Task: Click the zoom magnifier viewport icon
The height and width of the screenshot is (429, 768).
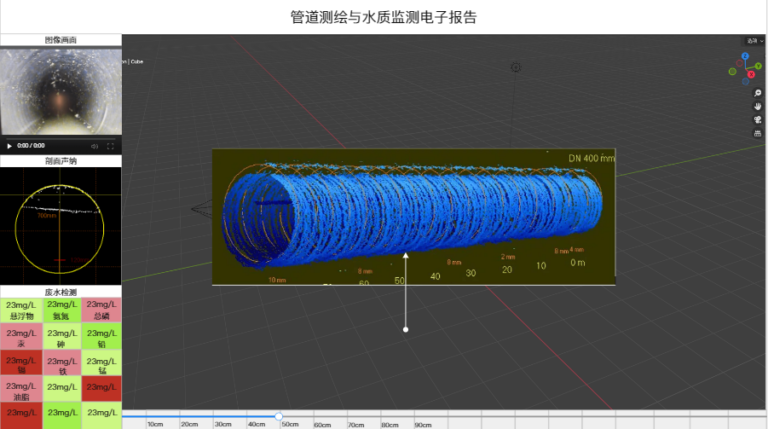Action: [x=758, y=93]
